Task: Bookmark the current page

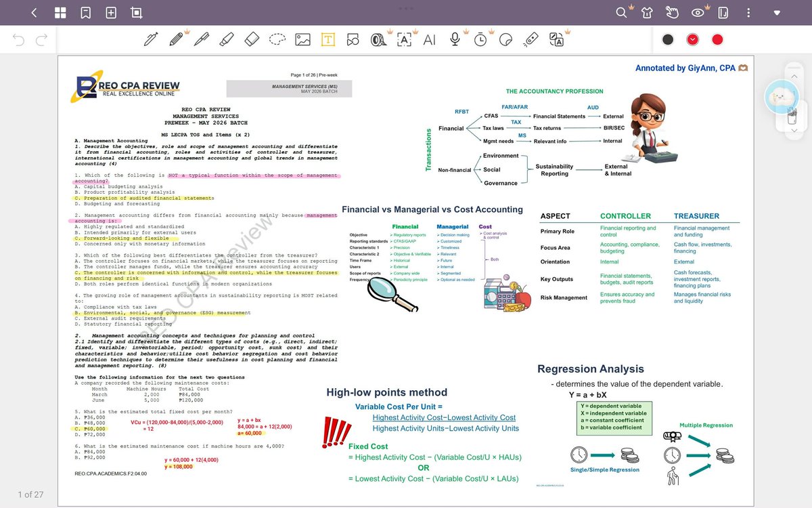Action: coord(85,13)
